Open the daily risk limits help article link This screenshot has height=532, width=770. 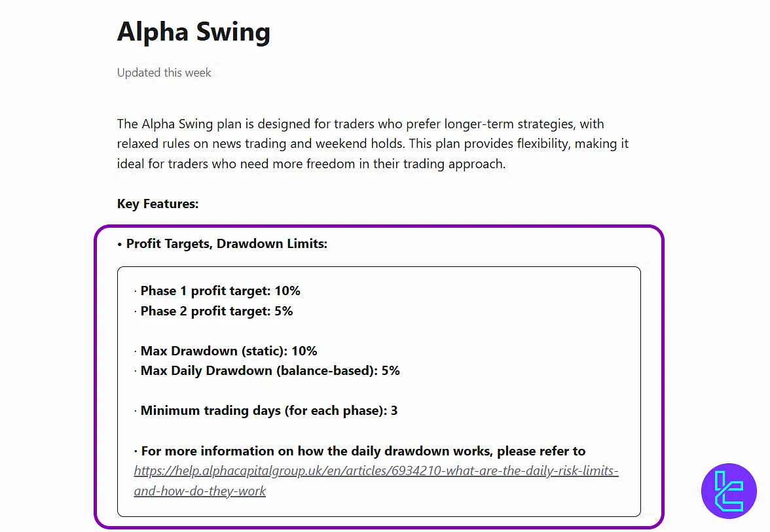[376, 471]
